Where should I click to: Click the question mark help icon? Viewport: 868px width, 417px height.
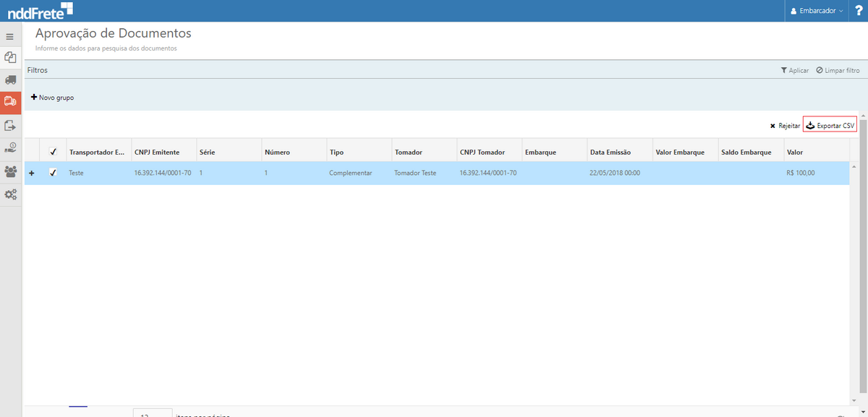pos(859,11)
